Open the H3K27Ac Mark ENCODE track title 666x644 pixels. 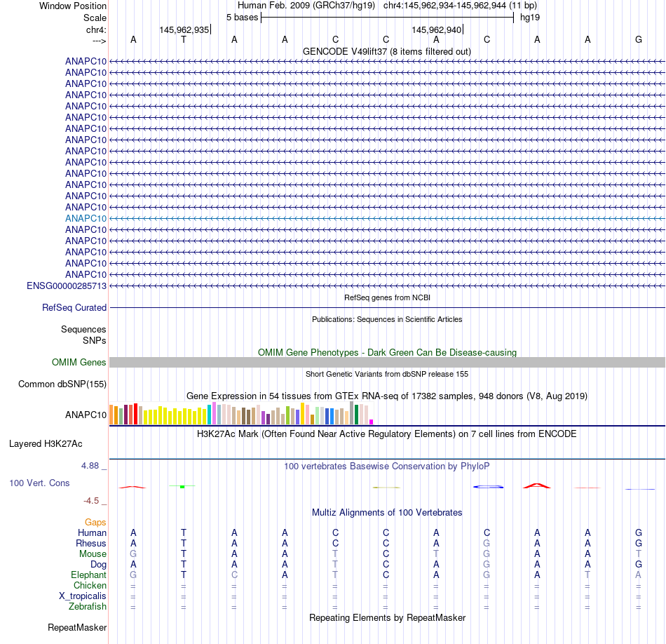coord(387,434)
